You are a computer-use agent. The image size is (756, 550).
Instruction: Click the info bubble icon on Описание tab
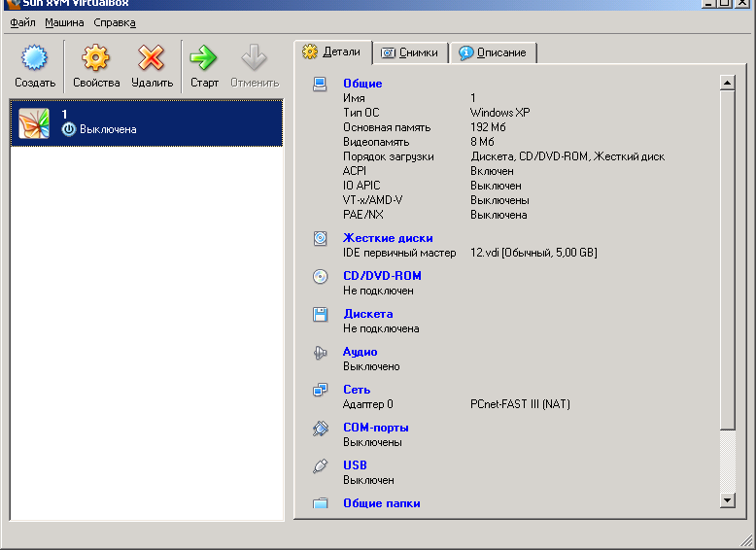[x=465, y=52]
